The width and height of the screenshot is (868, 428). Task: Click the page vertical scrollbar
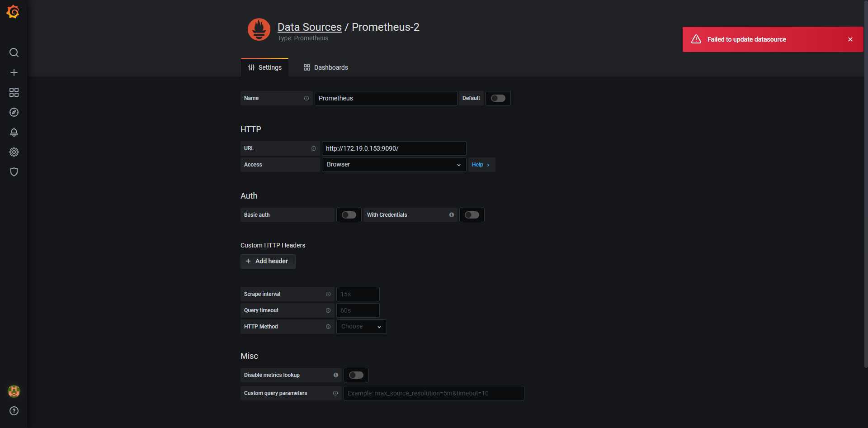click(x=865, y=183)
